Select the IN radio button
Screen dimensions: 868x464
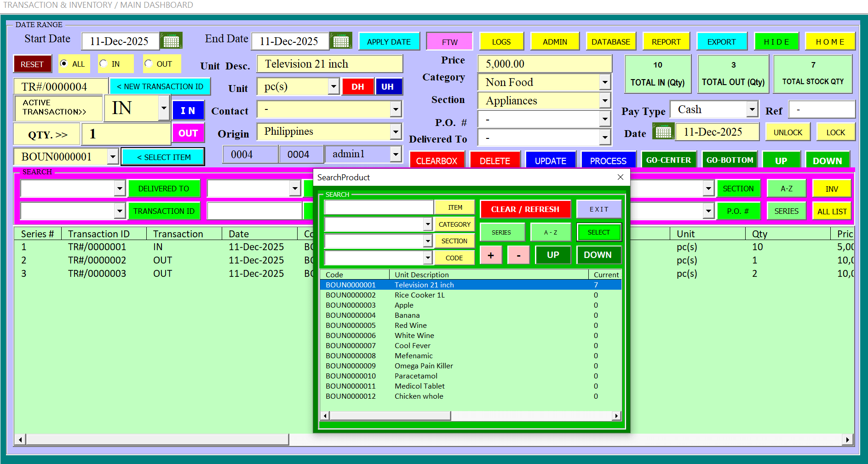103,63
